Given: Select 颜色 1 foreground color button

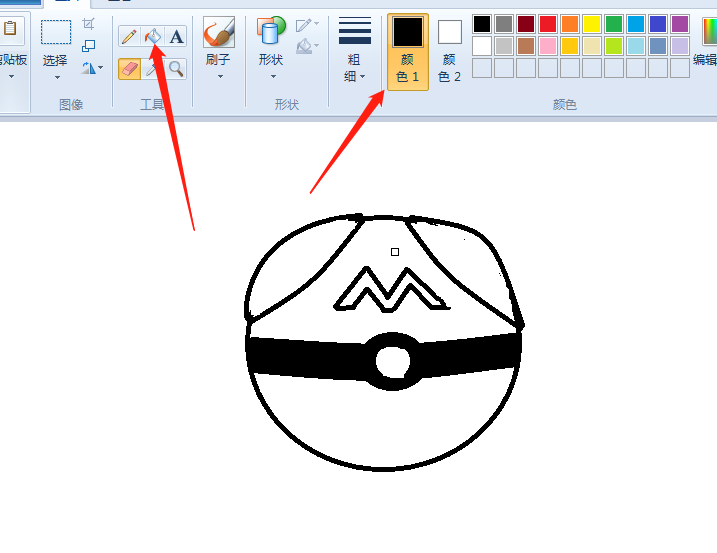Looking at the screenshot, I should 408,52.
